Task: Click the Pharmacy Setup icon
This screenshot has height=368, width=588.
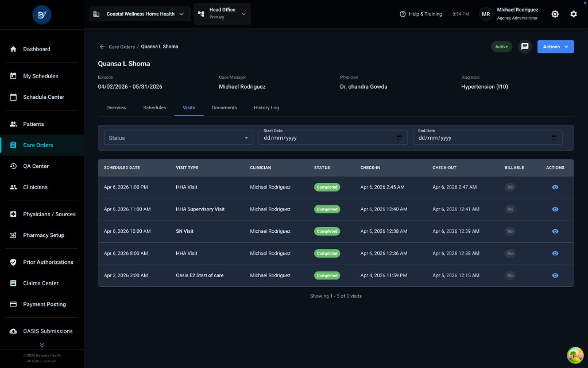Action: click(13, 235)
